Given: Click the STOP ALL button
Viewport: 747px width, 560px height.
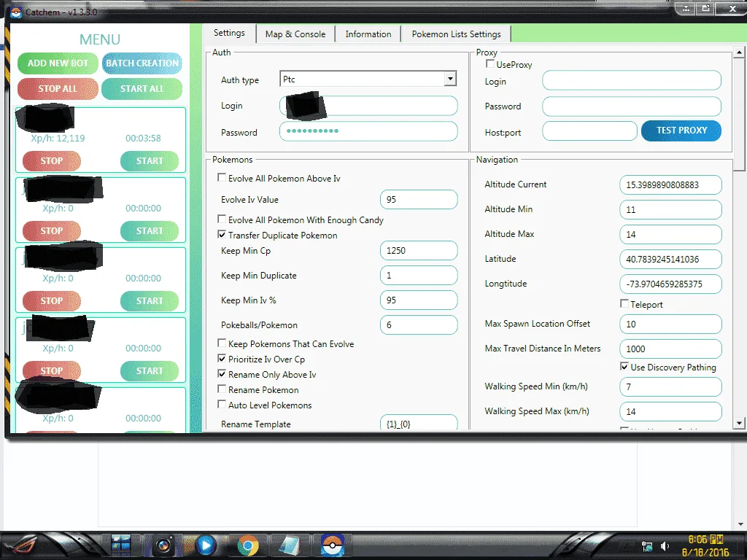Looking at the screenshot, I should (58, 88).
